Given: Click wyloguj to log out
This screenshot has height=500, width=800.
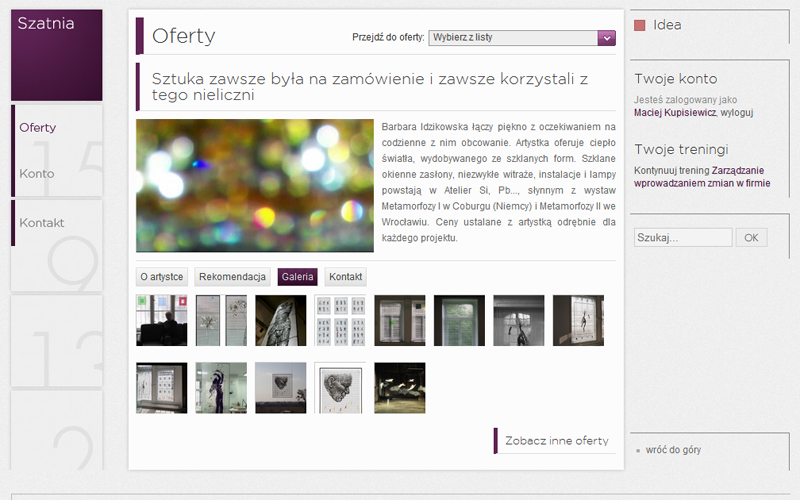Looking at the screenshot, I should [737, 113].
